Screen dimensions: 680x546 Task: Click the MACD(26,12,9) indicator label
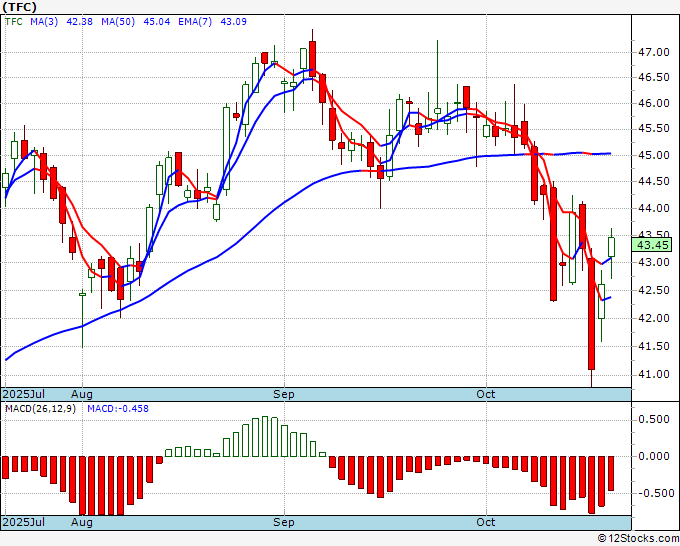40,409
